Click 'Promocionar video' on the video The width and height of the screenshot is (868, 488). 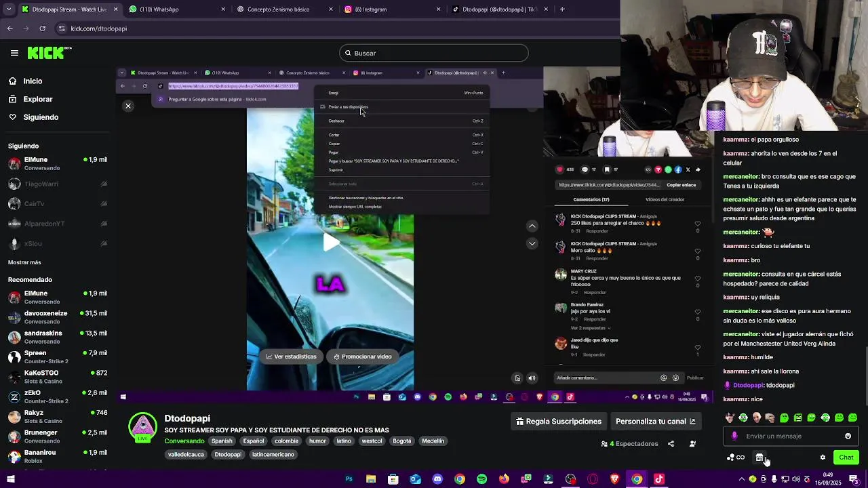(x=362, y=357)
